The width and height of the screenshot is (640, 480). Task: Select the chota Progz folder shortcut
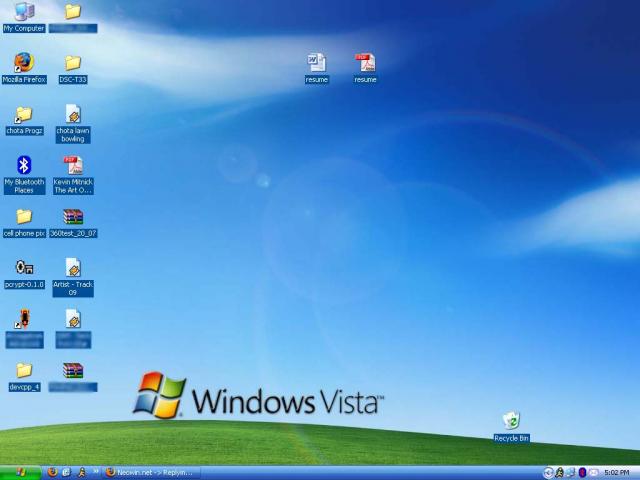[24, 120]
